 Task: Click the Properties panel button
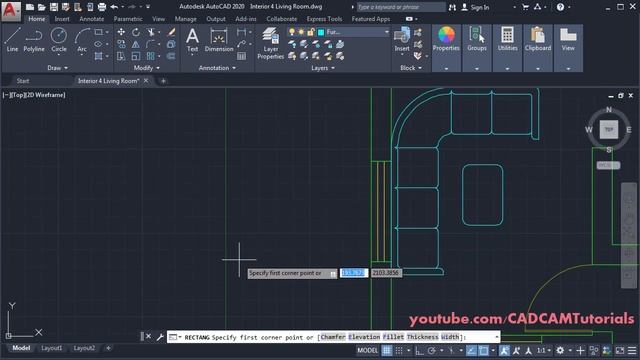click(446, 48)
